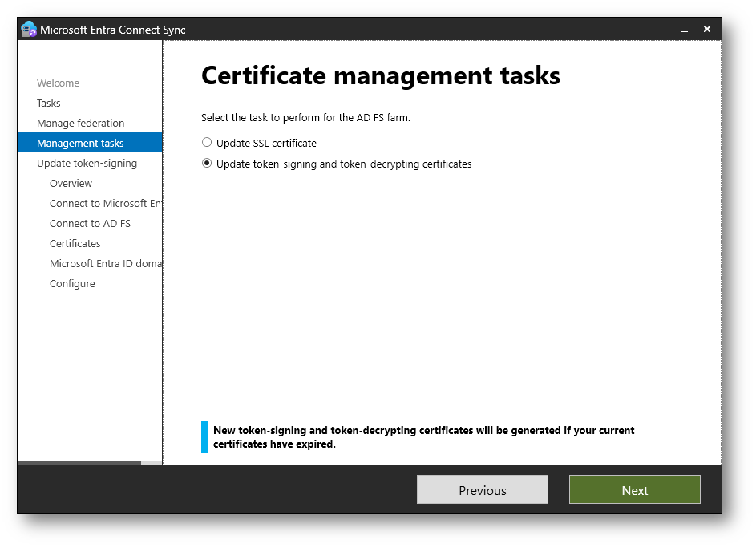
Task: Minimize the Entra Connect Sync window
Action: [685, 30]
